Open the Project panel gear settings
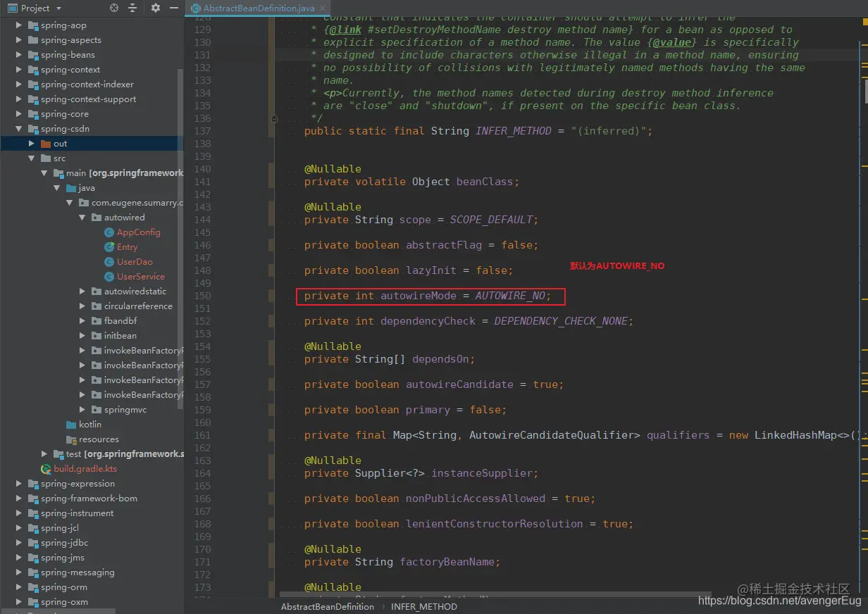 [x=156, y=8]
